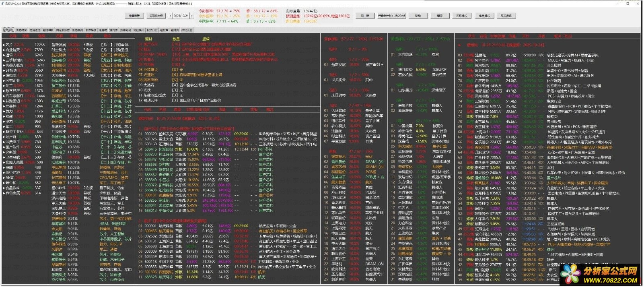The image size is (644, 287).
Task: Open the 题材库 tab
Action: pos(164,30)
